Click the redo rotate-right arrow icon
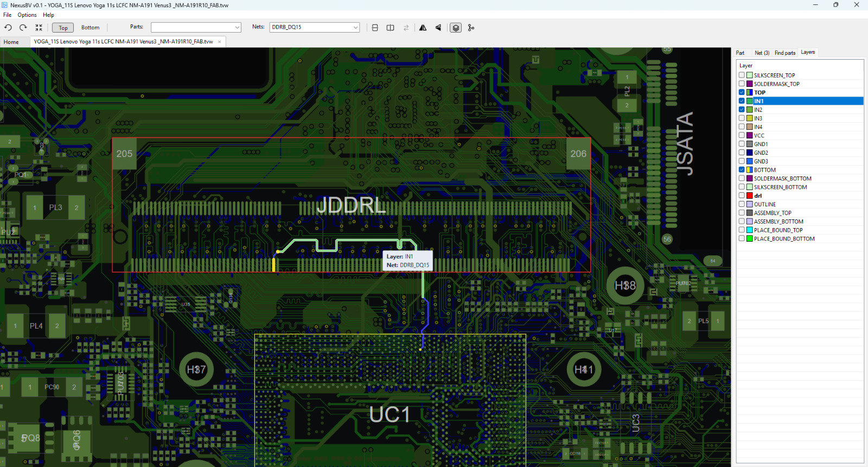 pyautogui.click(x=23, y=28)
